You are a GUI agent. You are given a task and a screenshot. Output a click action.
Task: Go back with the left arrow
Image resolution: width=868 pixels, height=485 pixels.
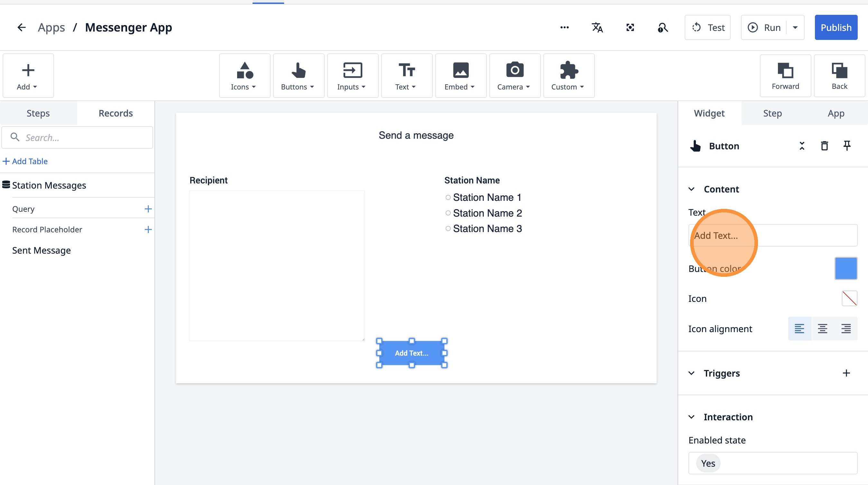(21, 27)
